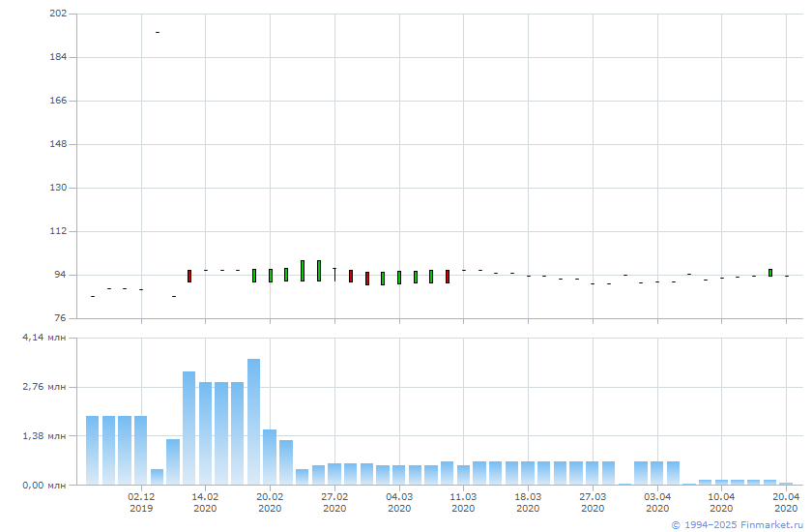Open the Finmarket.ru copyright link
The width and height of the screenshot is (812, 532).
click(737, 525)
